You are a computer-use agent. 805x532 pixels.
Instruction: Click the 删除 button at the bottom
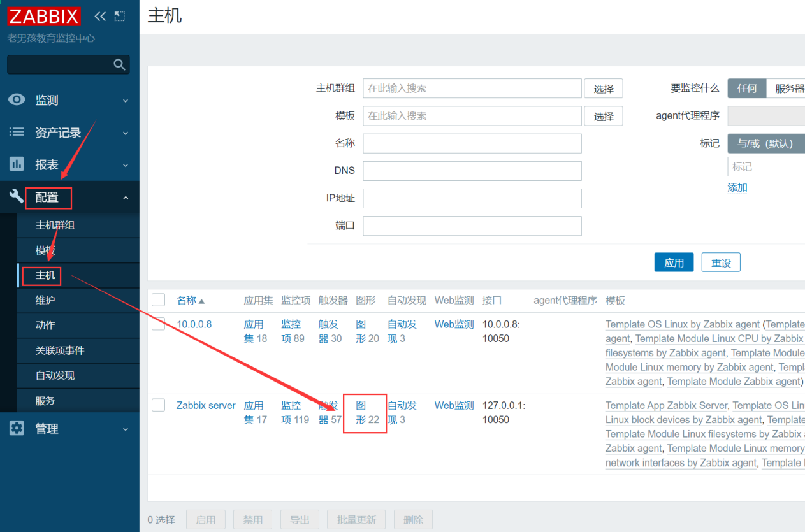pos(413,520)
